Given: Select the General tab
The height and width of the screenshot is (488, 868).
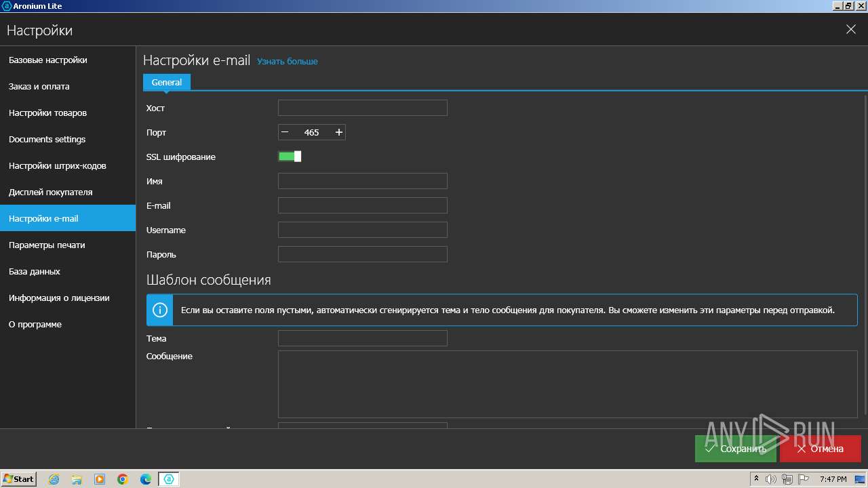Looking at the screenshot, I should click(x=167, y=82).
